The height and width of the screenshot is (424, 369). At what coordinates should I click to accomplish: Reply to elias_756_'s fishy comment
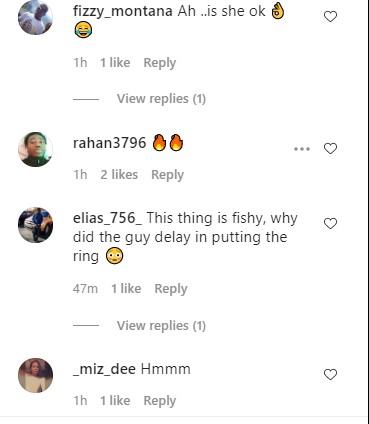pos(171,289)
